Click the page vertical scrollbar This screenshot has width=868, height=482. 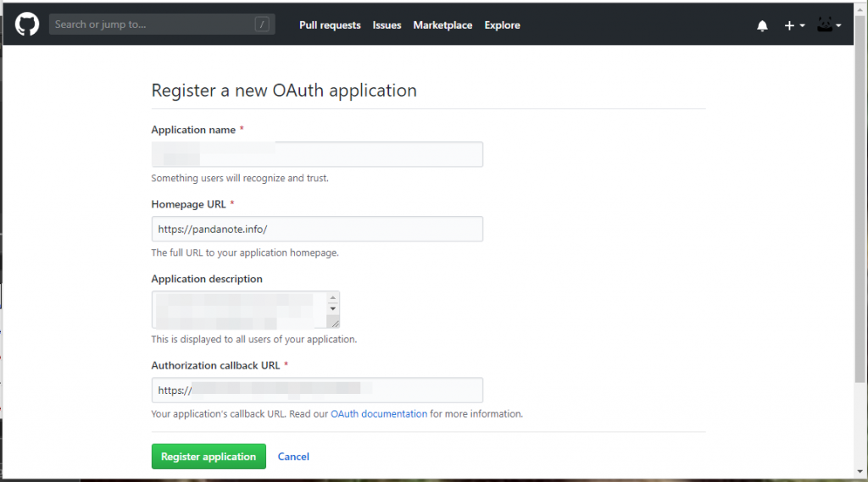coord(860,212)
